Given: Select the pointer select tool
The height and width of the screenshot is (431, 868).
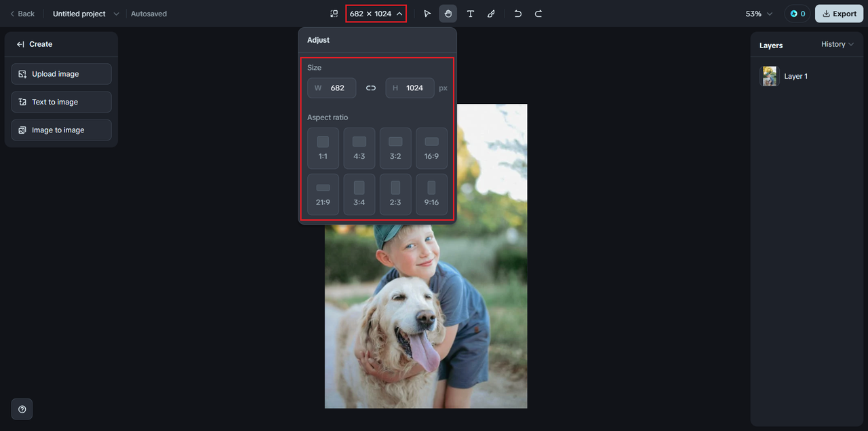Looking at the screenshot, I should pyautogui.click(x=427, y=14).
